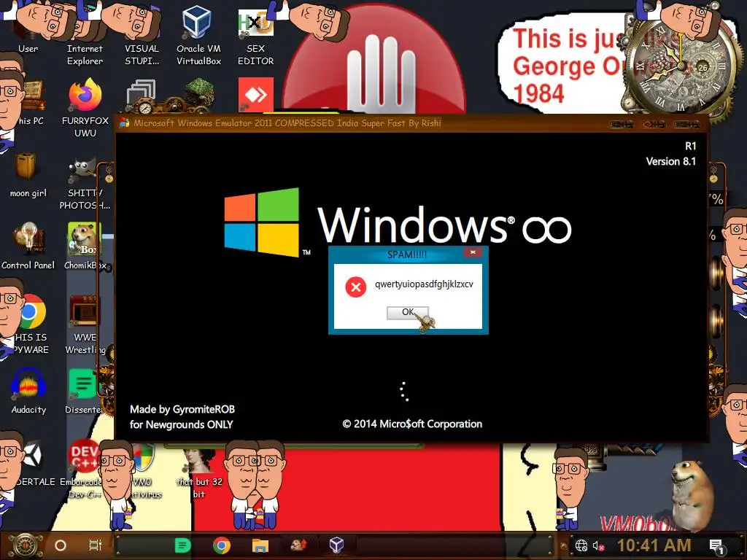Open the red AnyDesk desktop icon

coord(256,94)
